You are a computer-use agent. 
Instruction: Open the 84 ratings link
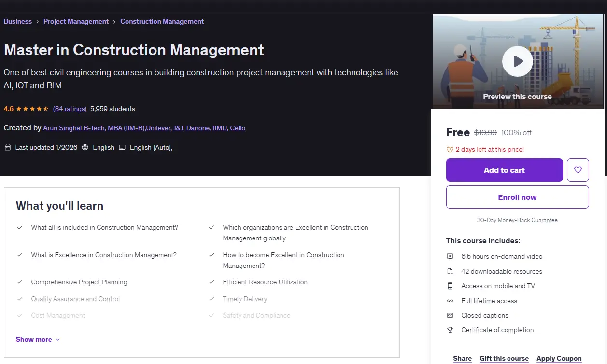[x=70, y=109]
